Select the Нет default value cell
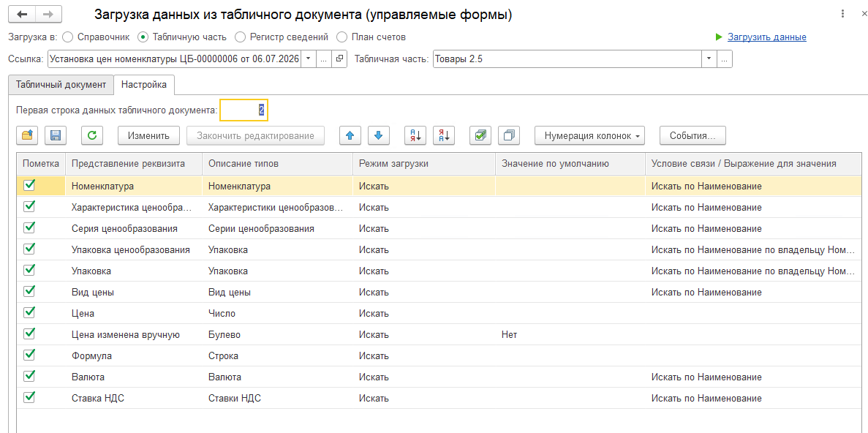868x433 pixels. pyautogui.click(x=570, y=334)
